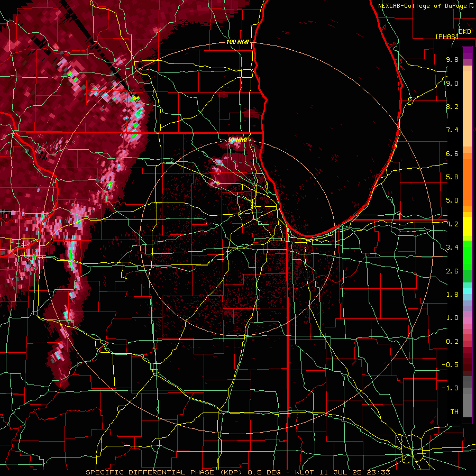The image size is (476, 476).
Task: Click the 0.2 color scale value
Action: (x=452, y=342)
